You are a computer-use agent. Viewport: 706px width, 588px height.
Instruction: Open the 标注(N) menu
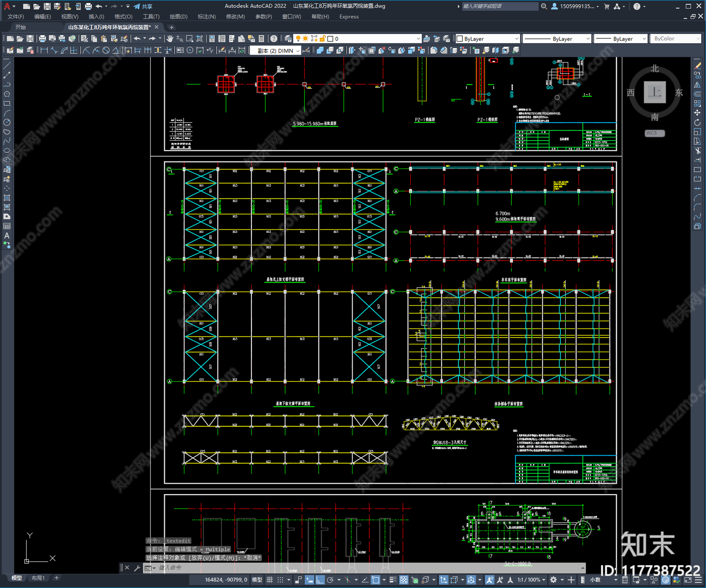207,17
